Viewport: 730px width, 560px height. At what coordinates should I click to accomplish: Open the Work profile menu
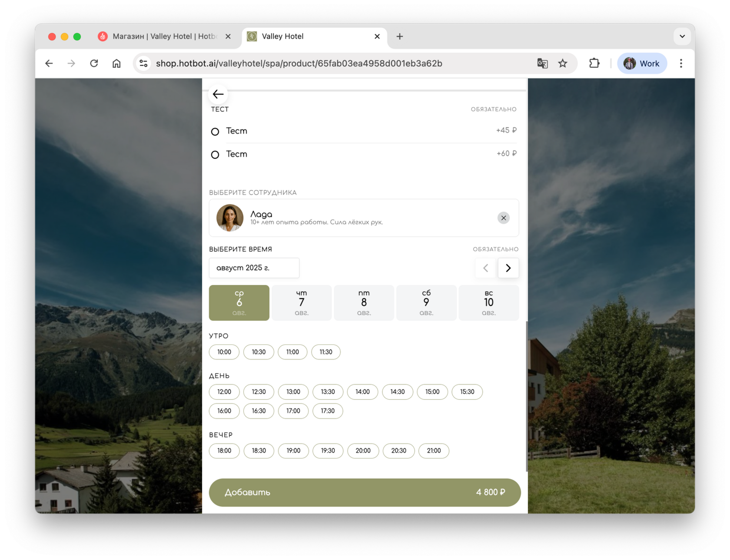(642, 63)
